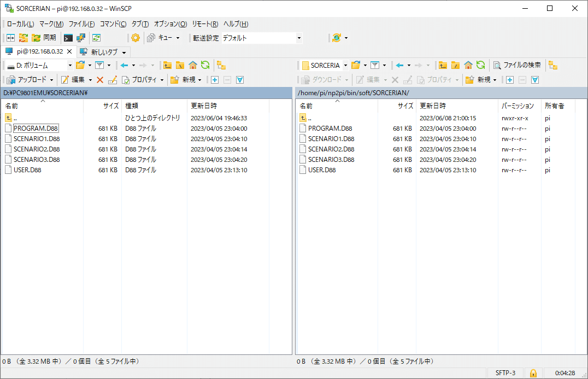Click the remote select files plus icon
Image resolution: width=588 pixels, height=379 pixels.
click(510, 79)
